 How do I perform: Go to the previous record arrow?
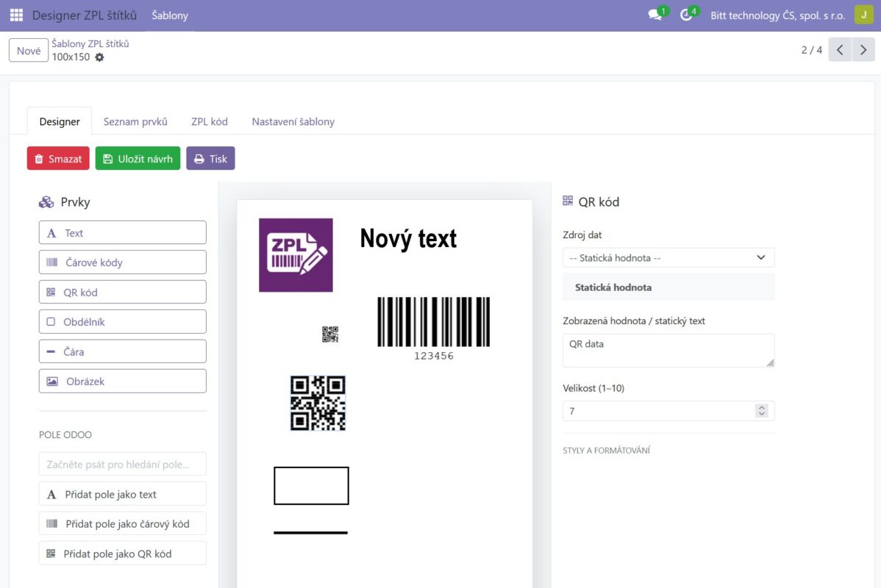tap(840, 50)
